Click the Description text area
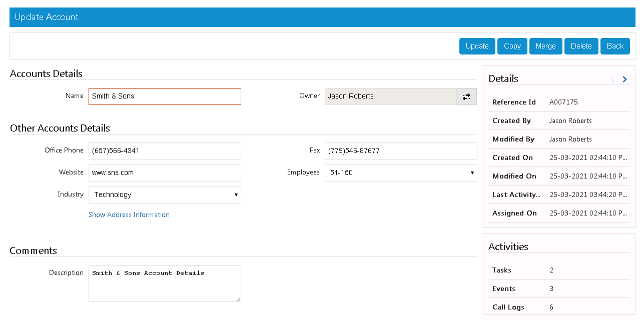644x320 pixels. 164,283
